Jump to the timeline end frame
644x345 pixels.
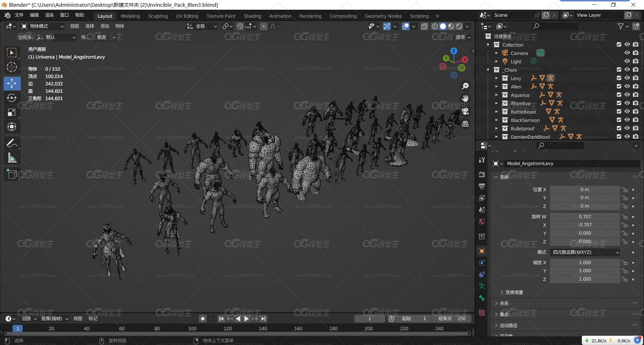[x=264, y=319]
